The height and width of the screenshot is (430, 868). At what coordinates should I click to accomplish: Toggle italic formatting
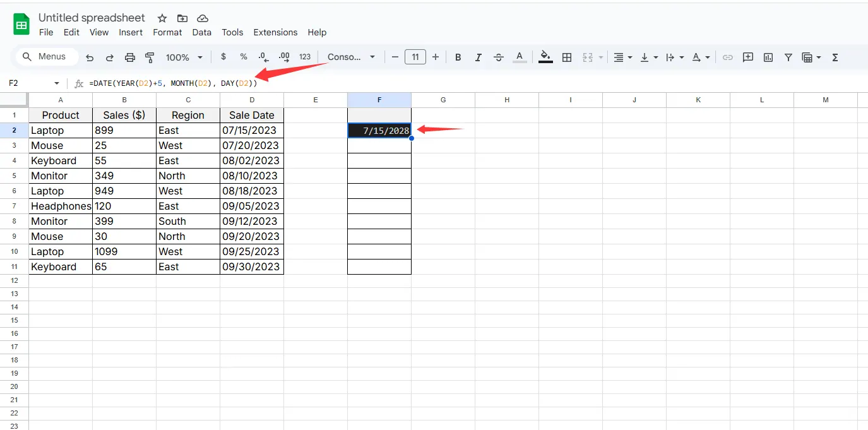point(479,57)
